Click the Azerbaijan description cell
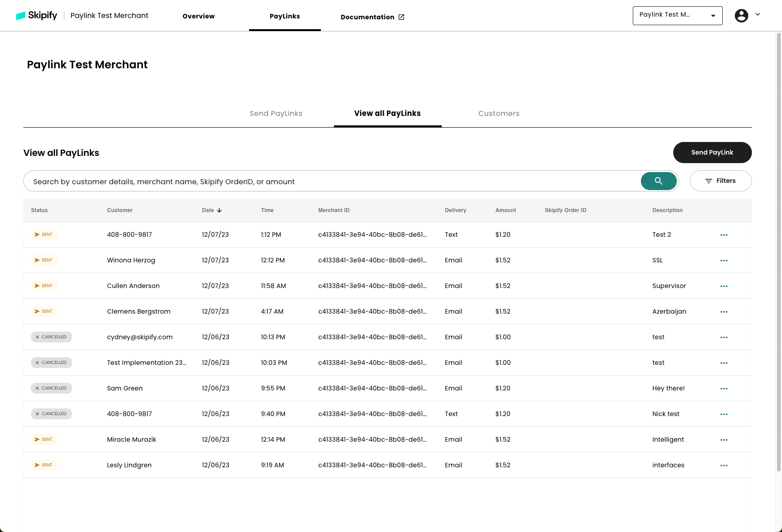The width and height of the screenshot is (782, 532). pos(669,312)
